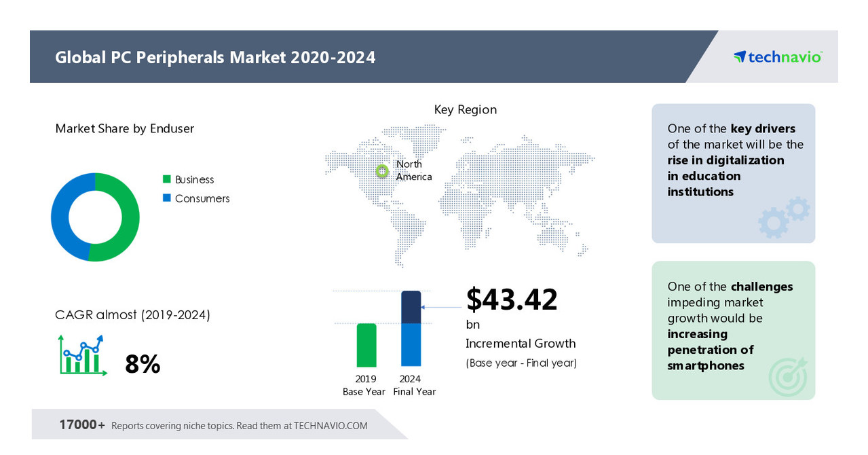Select the green bar chart growth icon
The height and width of the screenshot is (455, 868).
tap(81, 354)
